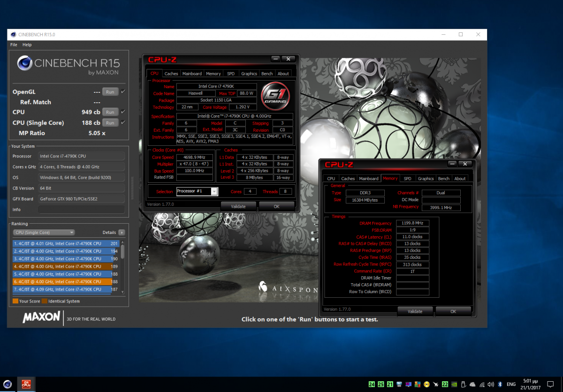
Task: Click Validate in CPU-Z CPU window
Action: 239,206
